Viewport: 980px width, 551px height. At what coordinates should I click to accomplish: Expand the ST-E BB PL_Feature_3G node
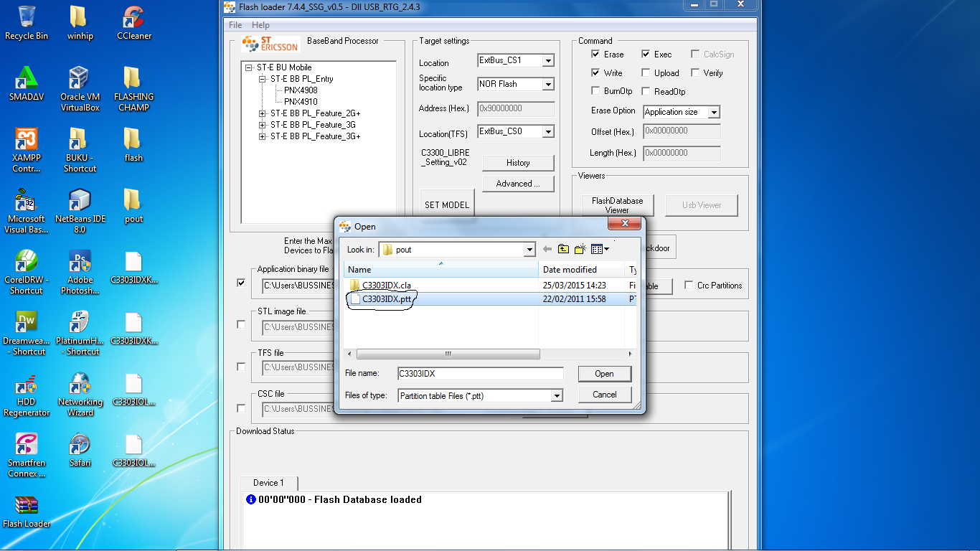(x=263, y=125)
